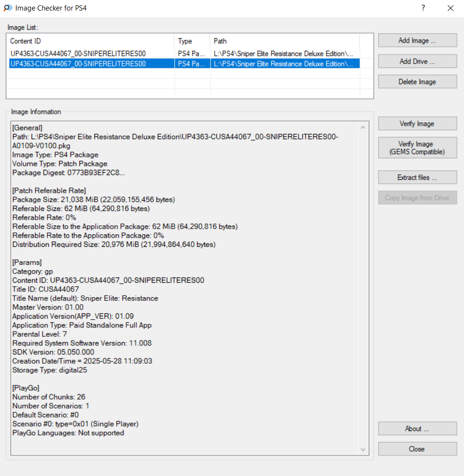The height and width of the screenshot is (476, 464).
Task: Run Verify Image (GEMS Compatible)
Action: [417, 148]
